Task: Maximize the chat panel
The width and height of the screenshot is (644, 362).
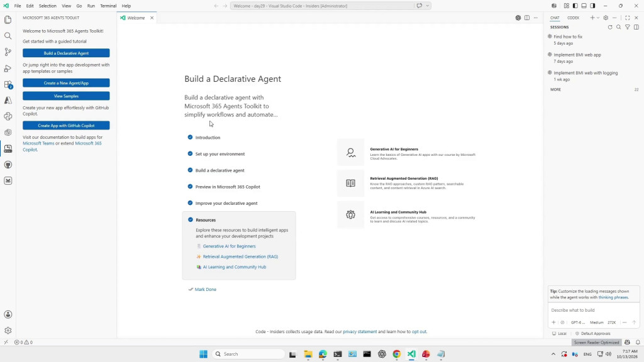Action: (628, 18)
